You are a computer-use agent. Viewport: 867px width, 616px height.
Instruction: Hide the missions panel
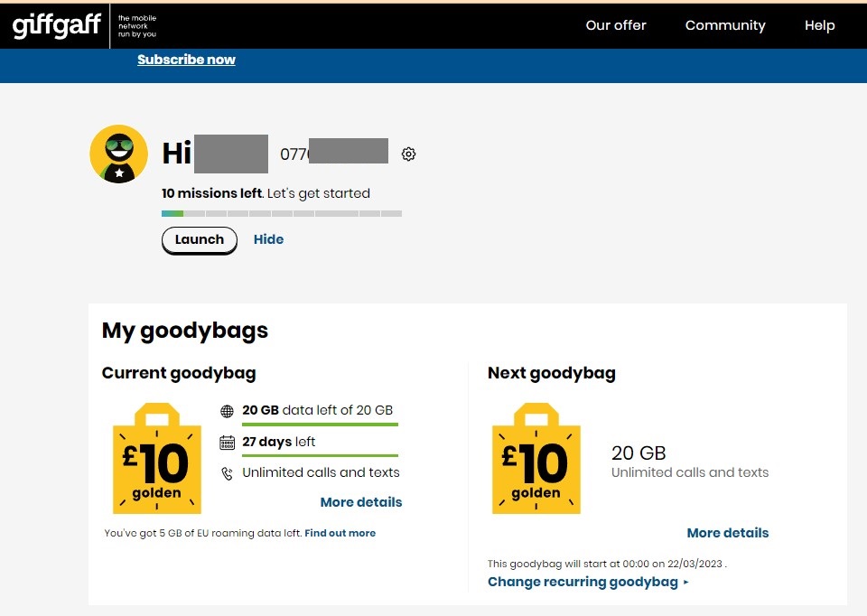tap(269, 239)
